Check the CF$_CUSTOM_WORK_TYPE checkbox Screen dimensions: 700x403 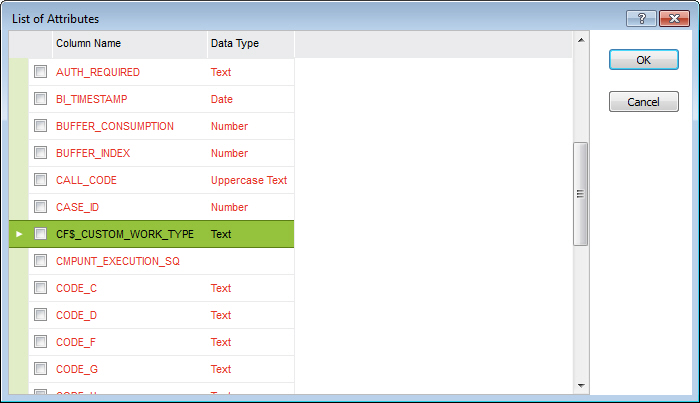click(x=40, y=234)
